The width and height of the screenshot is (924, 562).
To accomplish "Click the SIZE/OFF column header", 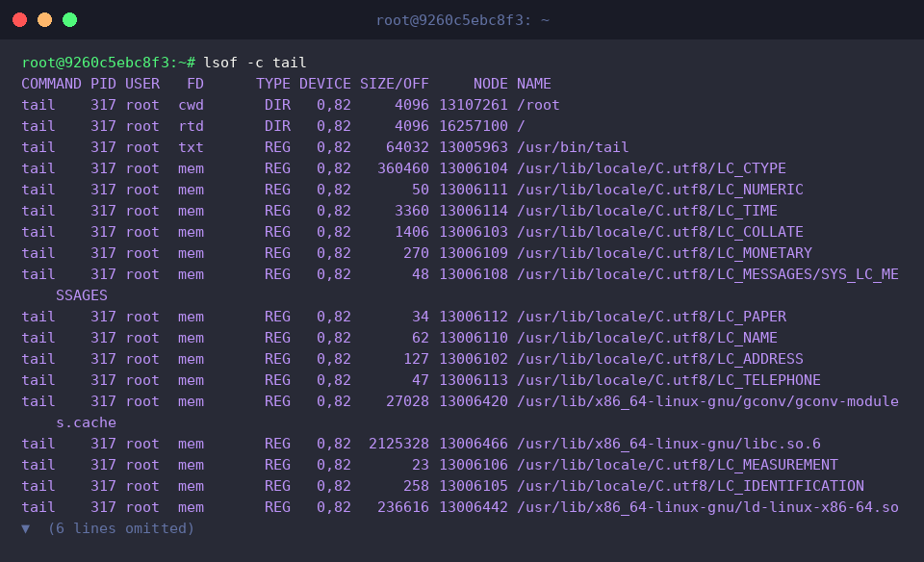I will click(x=395, y=84).
